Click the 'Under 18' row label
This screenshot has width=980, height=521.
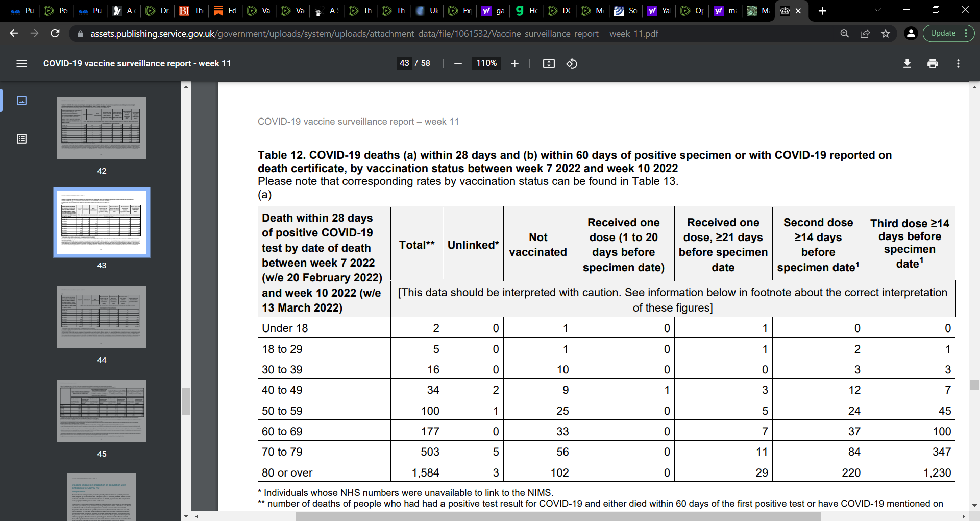click(285, 328)
